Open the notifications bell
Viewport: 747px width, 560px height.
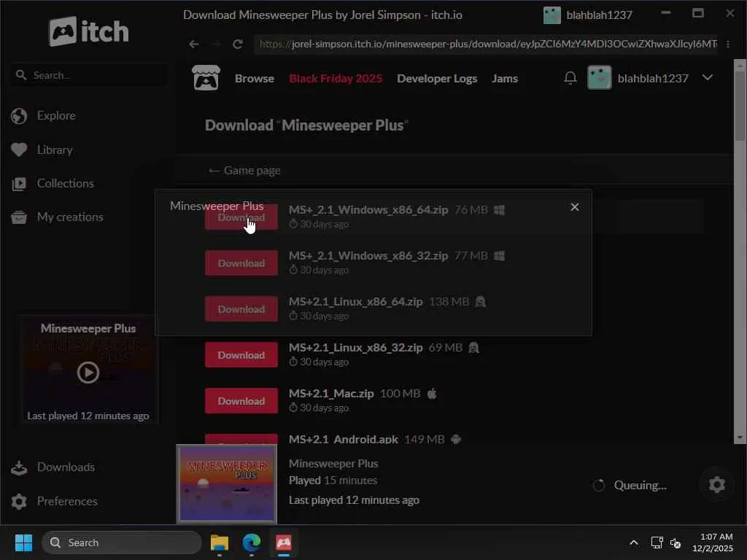pos(570,77)
